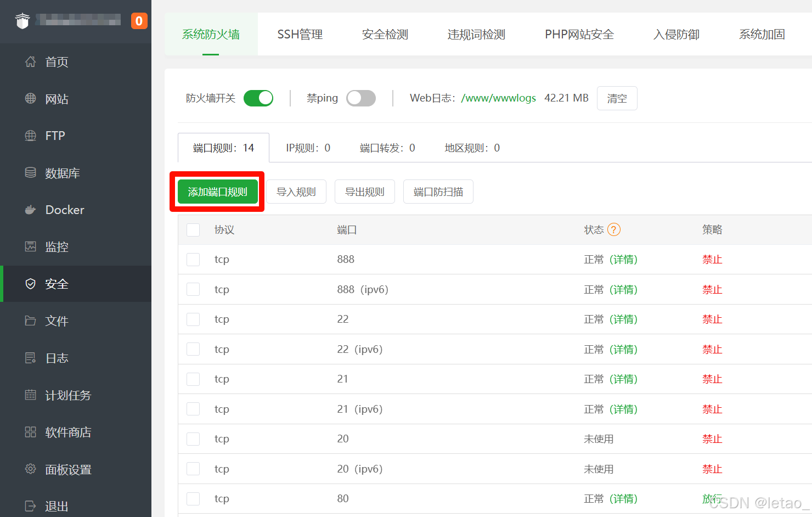Viewport: 812px width, 517px height.
Task: Click 禁止 policy for 21 (ipv6) row
Action: pyautogui.click(x=712, y=409)
